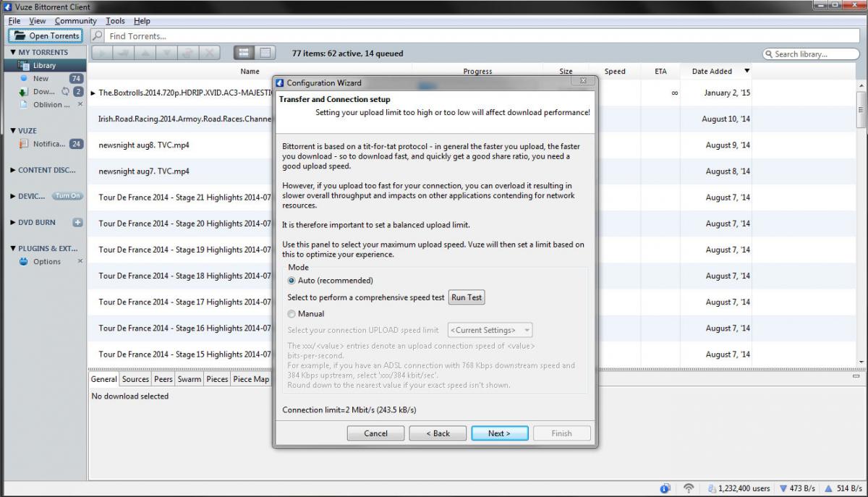
Task: Select the Irish.Road.Racing.2014 torrent row
Action: [x=184, y=119]
